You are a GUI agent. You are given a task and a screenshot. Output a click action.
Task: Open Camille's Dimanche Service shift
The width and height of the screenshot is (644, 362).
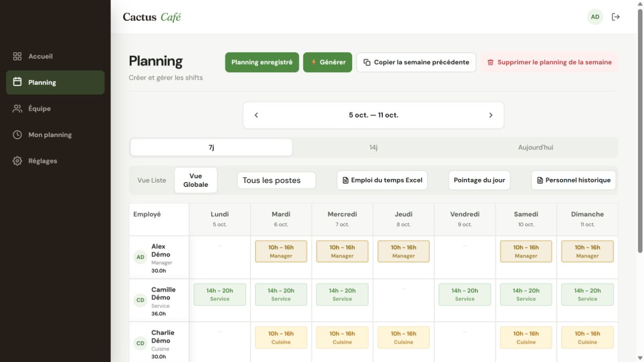tap(587, 294)
